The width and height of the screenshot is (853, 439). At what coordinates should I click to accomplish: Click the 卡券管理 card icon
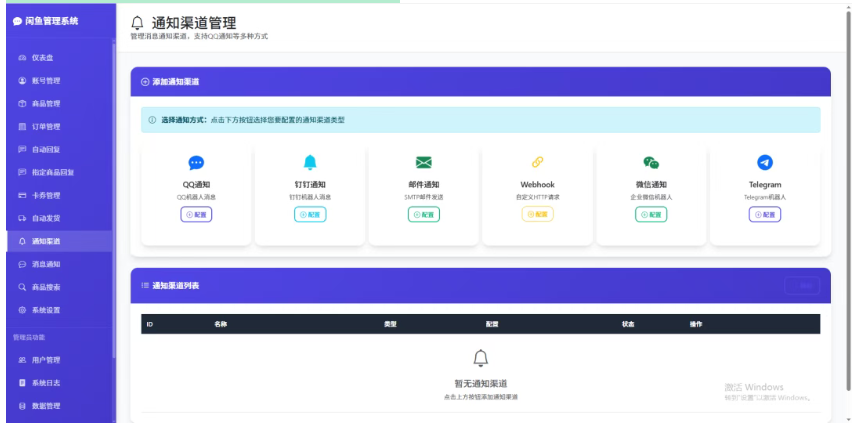pyautogui.click(x=22, y=195)
